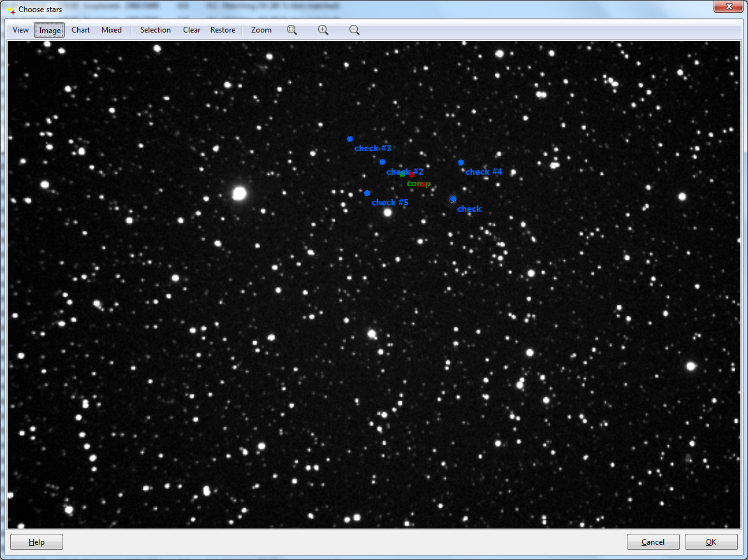This screenshot has width=748, height=560.
Task: Click the zoom-to-fit magnifier icon
Action: click(292, 30)
